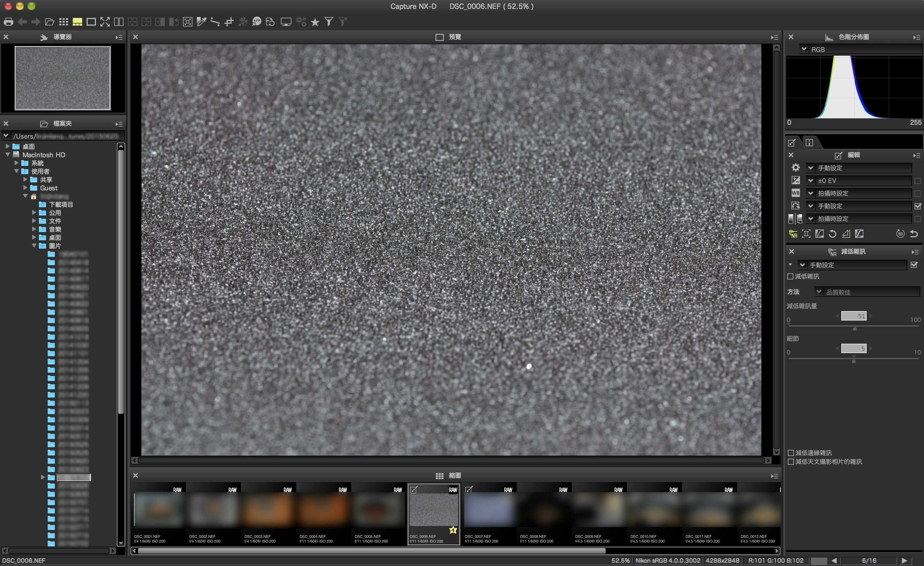Uncheck the noise reduction 手動設定 panel checkbox

(x=914, y=265)
